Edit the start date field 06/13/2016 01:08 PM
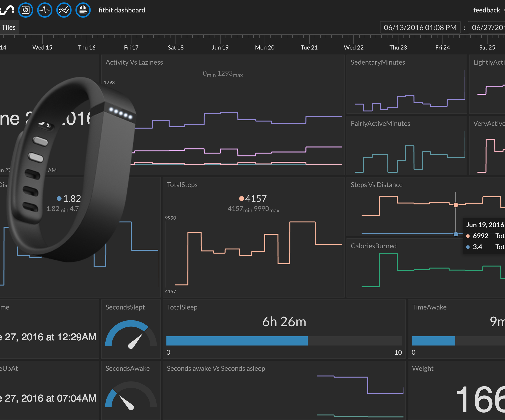The image size is (505, 420). 420,27
